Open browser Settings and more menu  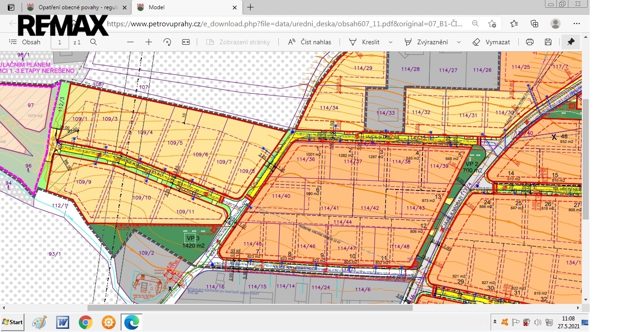(x=577, y=24)
